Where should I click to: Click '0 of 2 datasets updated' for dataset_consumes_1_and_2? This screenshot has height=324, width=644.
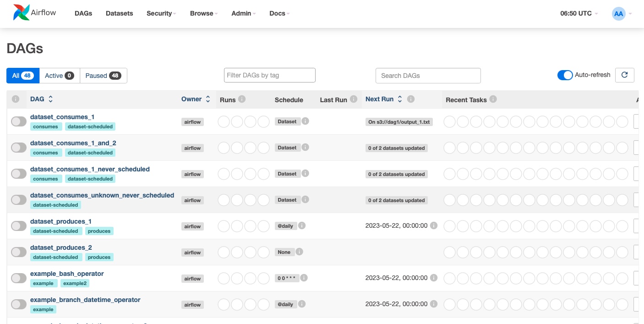point(397,148)
